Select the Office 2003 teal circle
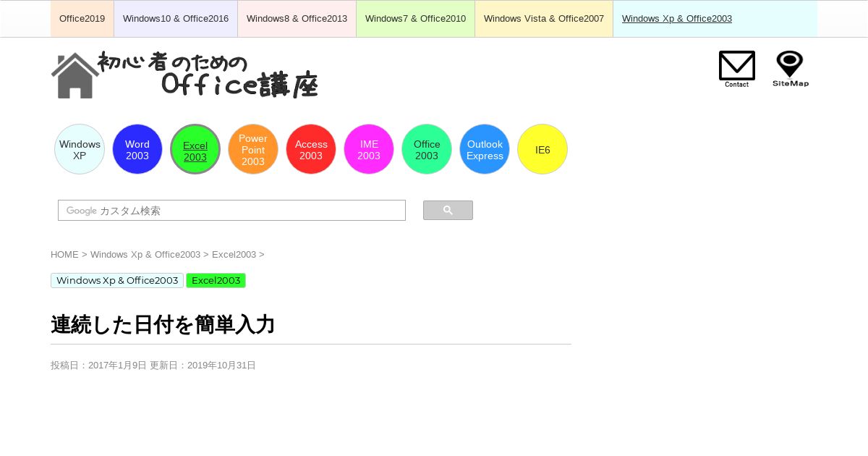 pyautogui.click(x=427, y=149)
